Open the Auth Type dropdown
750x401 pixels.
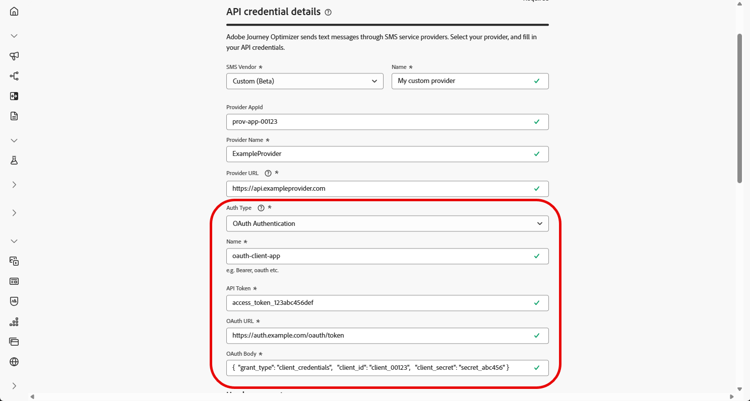[x=387, y=224]
